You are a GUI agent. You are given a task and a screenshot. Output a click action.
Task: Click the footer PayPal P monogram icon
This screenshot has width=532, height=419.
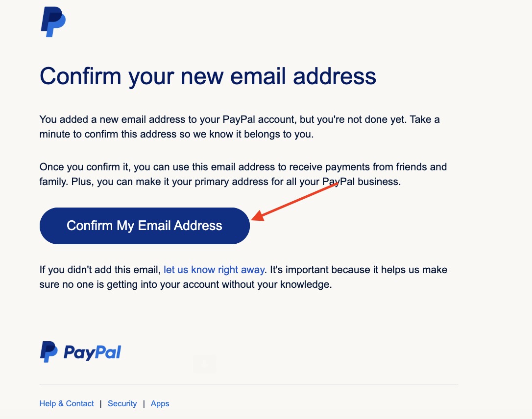tap(49, 352)
